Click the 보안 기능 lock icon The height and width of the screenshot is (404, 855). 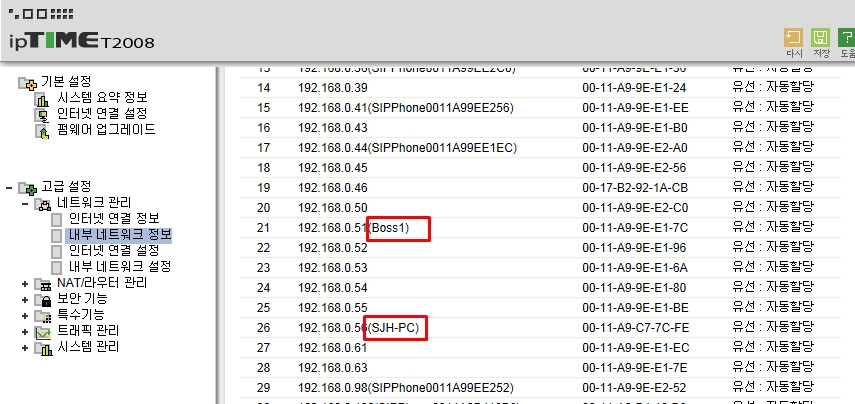coord(43,299)
